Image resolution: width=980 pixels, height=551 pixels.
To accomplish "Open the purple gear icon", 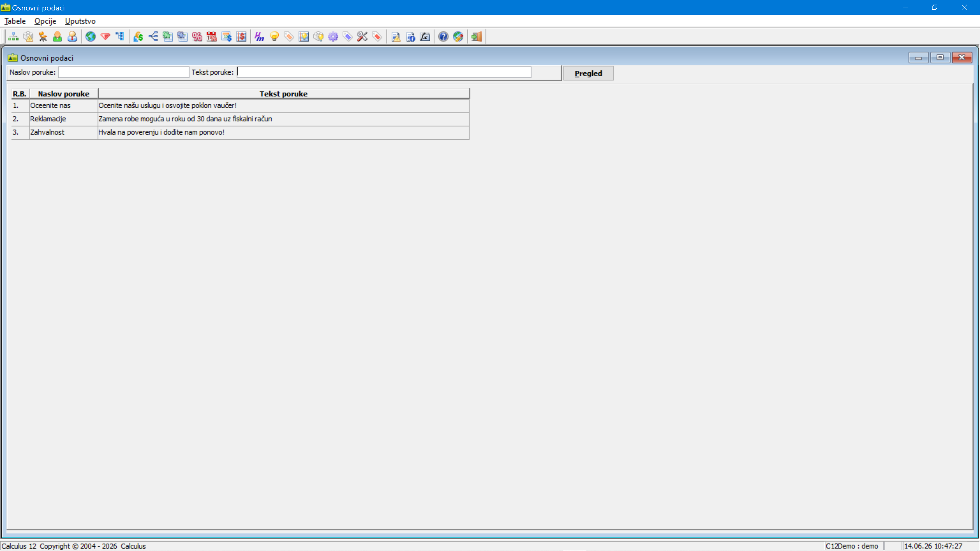I will [x=333, y=36].
